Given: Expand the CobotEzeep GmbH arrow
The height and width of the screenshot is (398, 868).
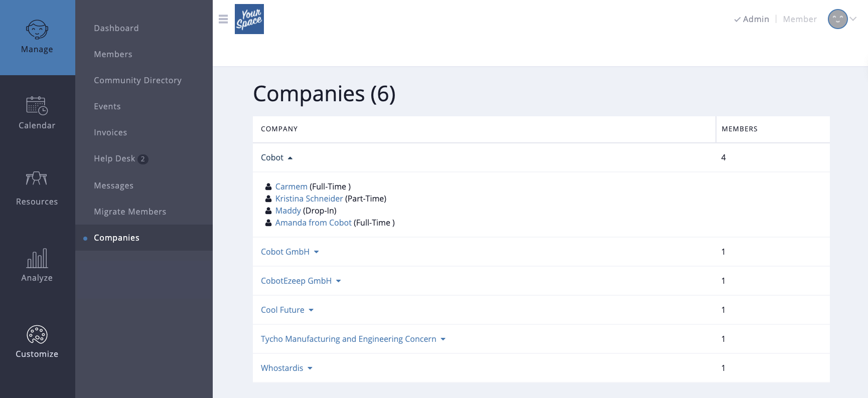Looking at the screenshot, I should coord(339,281).
